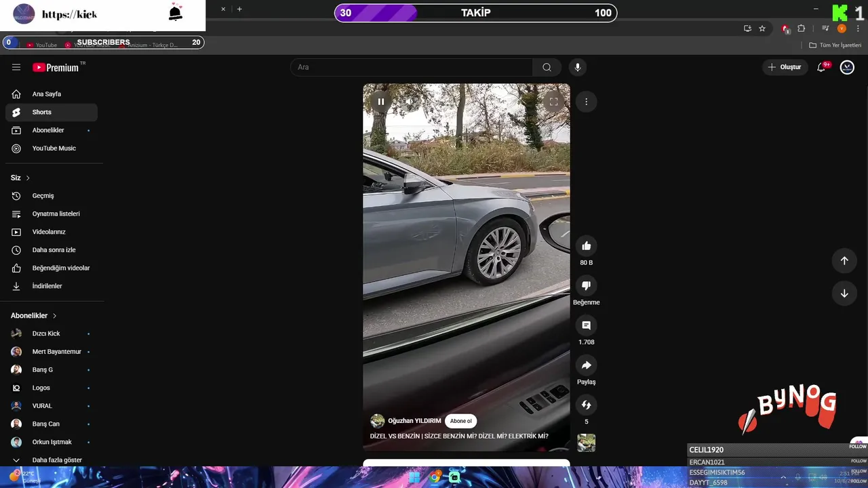Open Daha sonra izle list
The width and height of the screenshot is (868, 488).
point(52,250)
